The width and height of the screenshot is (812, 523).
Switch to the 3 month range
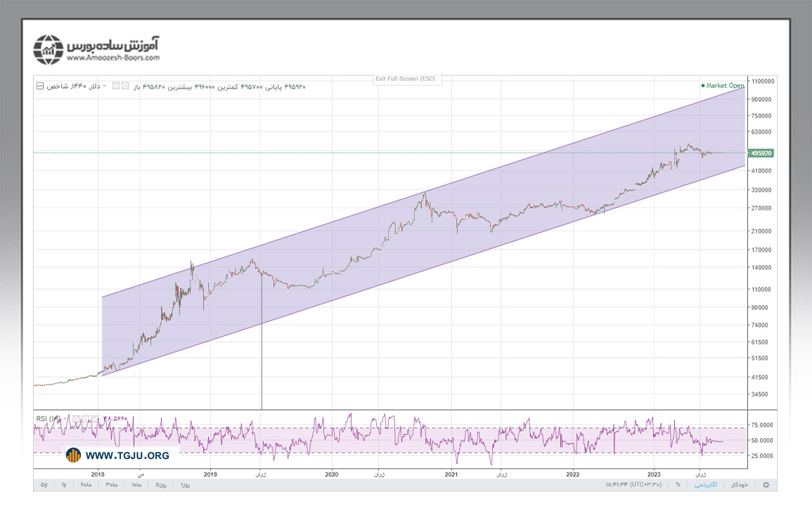click(x=112, y=485)
